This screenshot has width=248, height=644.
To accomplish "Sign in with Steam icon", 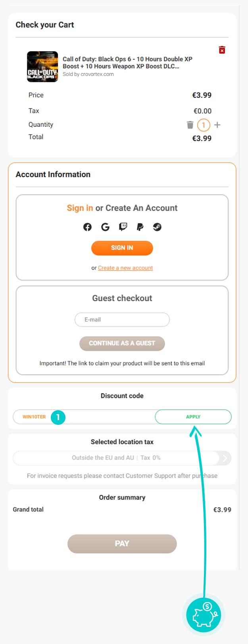I will 157,227.
